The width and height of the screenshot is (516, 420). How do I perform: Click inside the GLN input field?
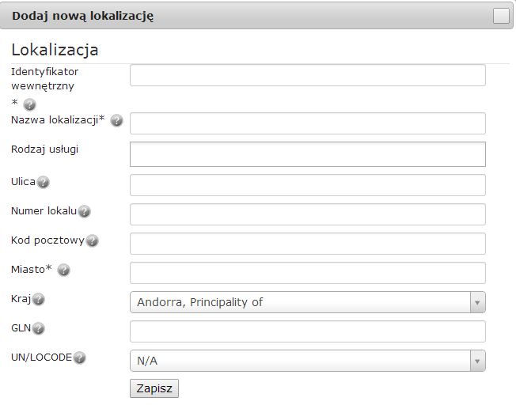(307, 331)
